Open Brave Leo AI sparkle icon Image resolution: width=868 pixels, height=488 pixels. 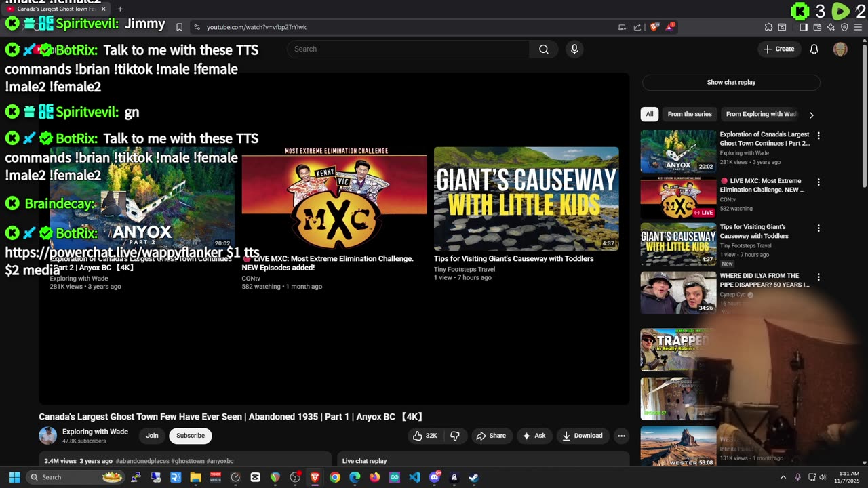[831, 27]
